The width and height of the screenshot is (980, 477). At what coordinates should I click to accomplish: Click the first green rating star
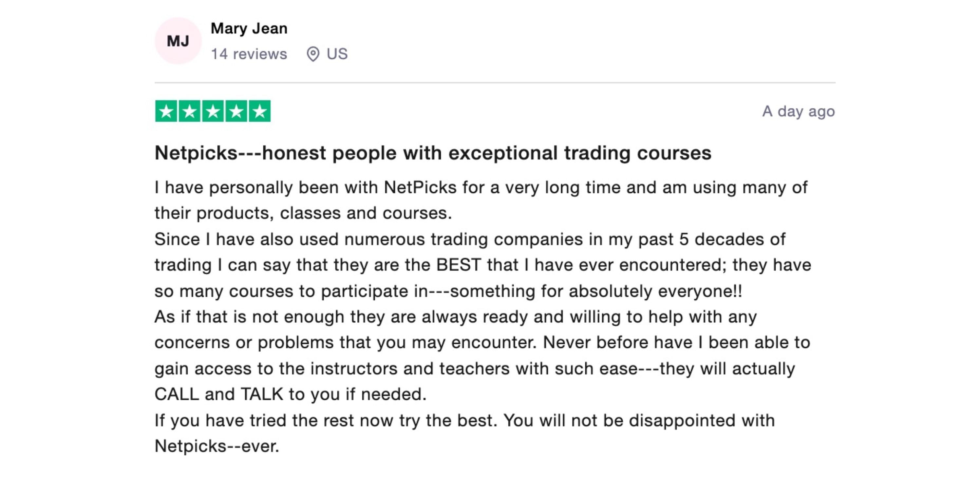pyautogui.click(x=166, y=111)
